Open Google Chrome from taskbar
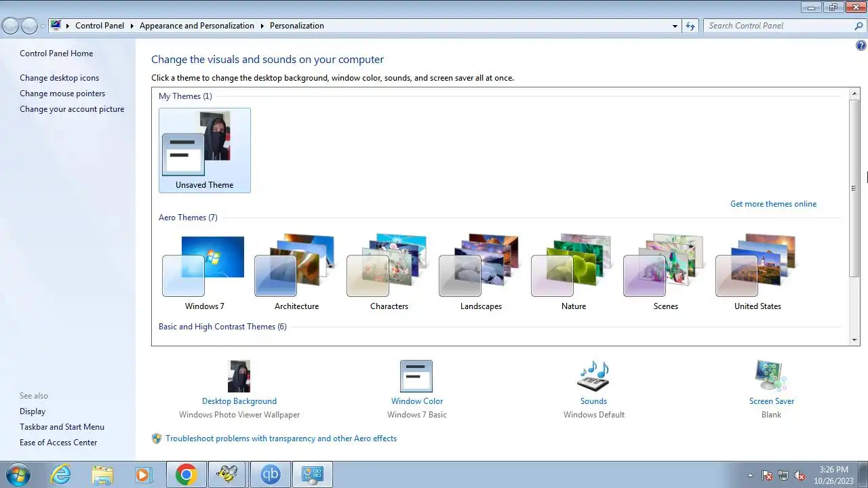Viewport: 868px width, 488px height. click(x=186, y=474)
